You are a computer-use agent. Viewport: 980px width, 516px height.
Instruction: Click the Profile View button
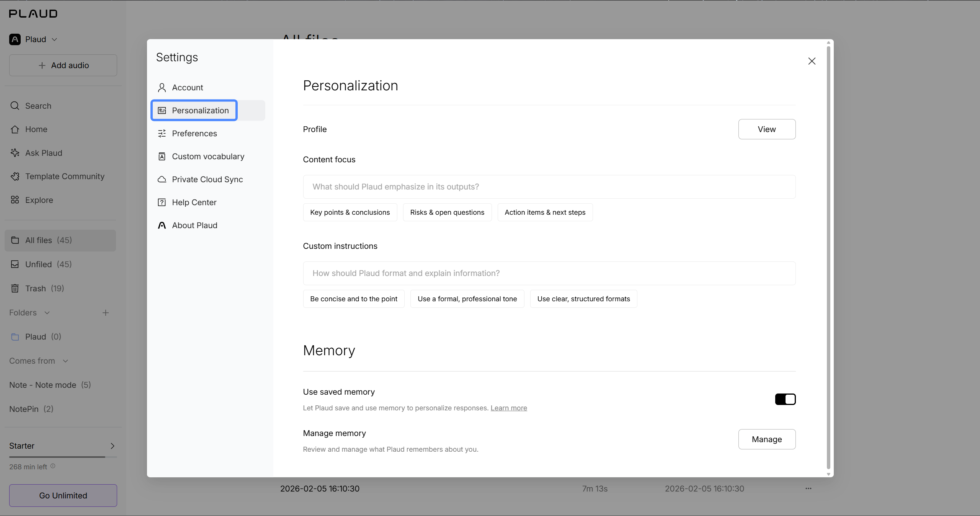[x=767, y=129]
